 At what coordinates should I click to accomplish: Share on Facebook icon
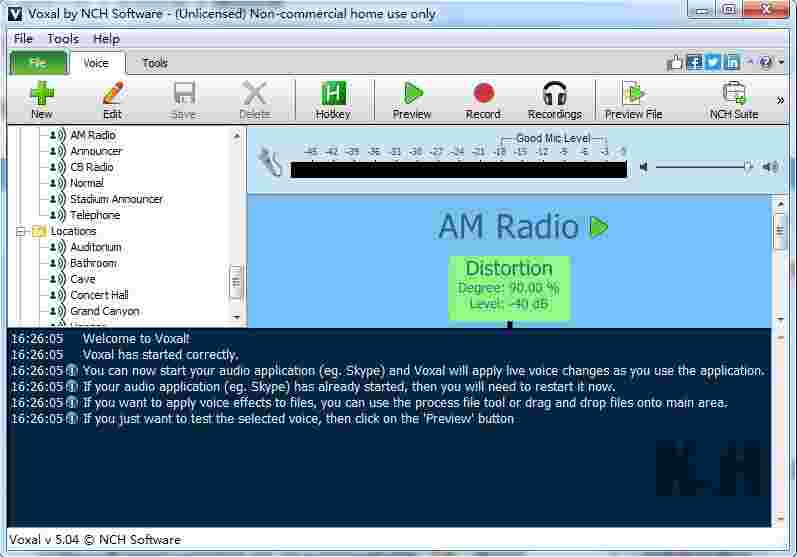694,63
